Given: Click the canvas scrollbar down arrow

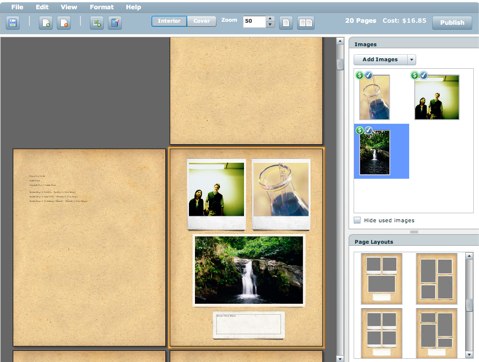Looking at the screenshot, I should 340,359.
